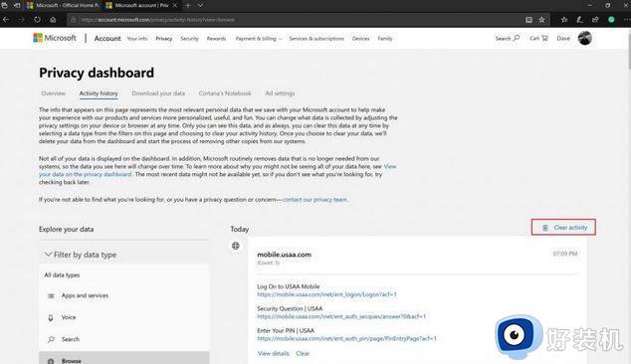The width and height of the screenshot is (631, 364).
Task: Reload the page with the refresh icon
Action: [x=37, y=19]
